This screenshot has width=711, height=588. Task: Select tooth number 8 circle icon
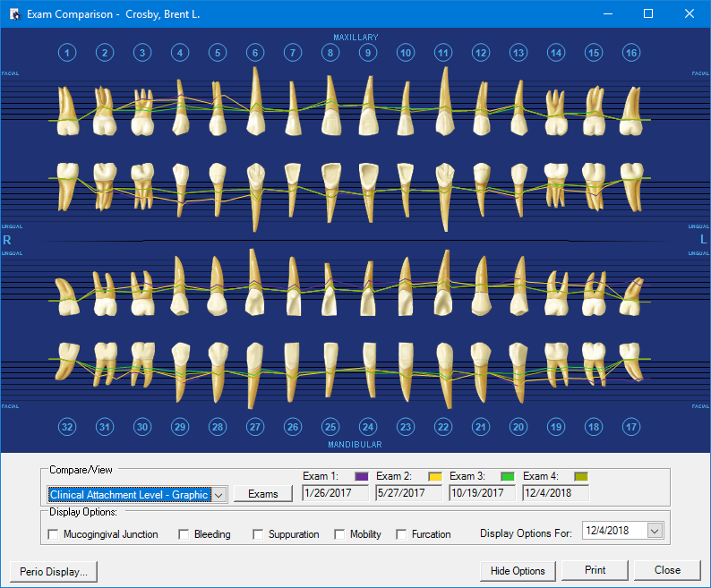pyautogui.click(x=330, y=53)
